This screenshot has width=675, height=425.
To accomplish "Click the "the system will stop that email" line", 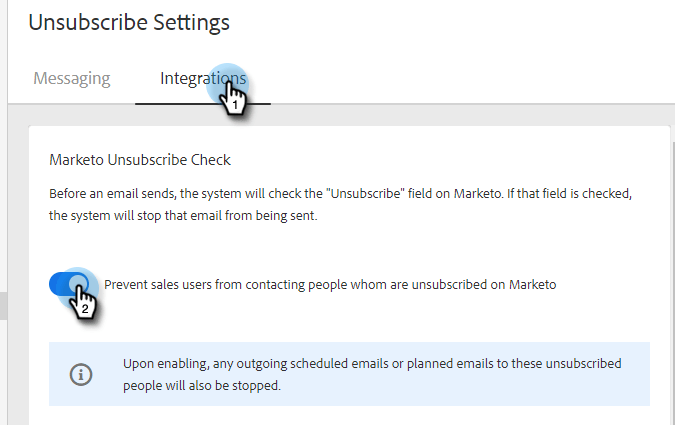I will (x=183, y=215).
